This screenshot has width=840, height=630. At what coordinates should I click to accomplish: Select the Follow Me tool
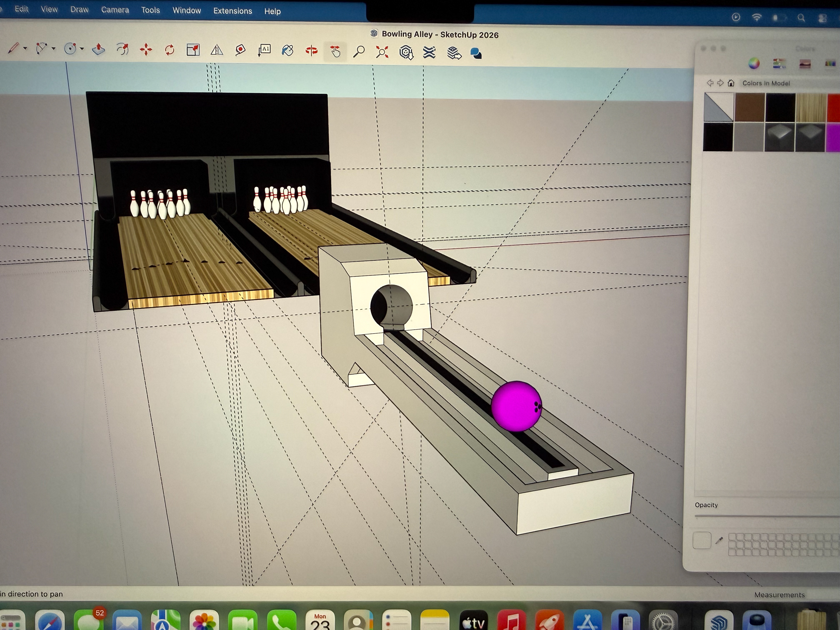(x=122, y=49)
